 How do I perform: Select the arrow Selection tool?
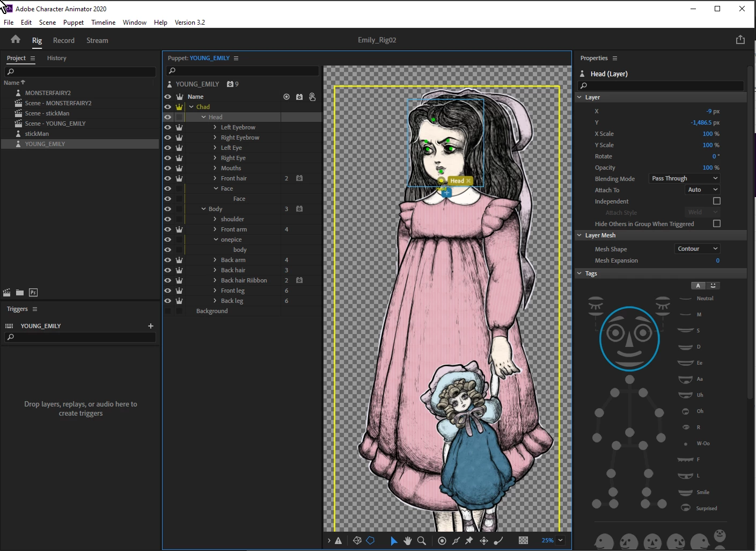(394, 541)
